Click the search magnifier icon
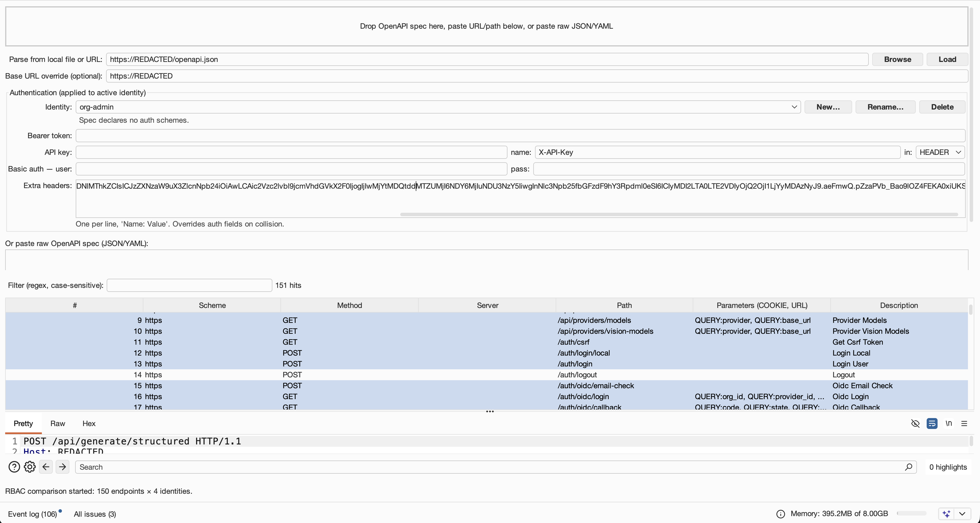Viewport: 980px width, 523px height. (x=909, y=467)
